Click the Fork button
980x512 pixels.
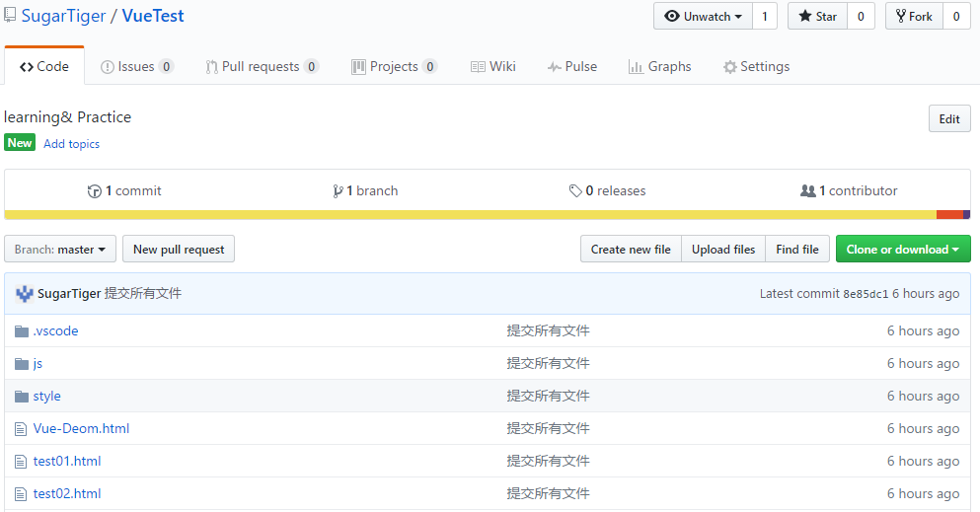(x=914, y=16)
